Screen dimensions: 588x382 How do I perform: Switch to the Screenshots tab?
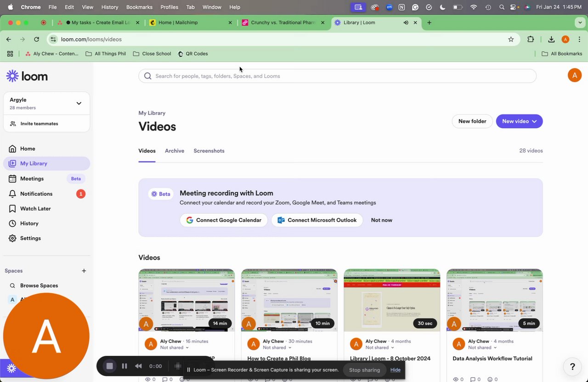pos(209,151)
